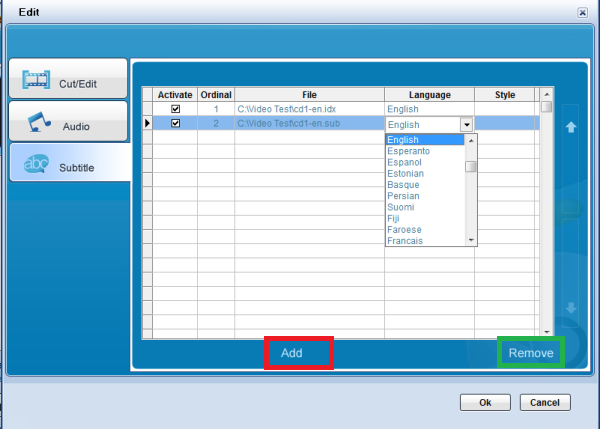Viewport: 600px width, 429px height.
Task: Click row header of cd1-en.idx row
Action: click(x=147, y=109)
